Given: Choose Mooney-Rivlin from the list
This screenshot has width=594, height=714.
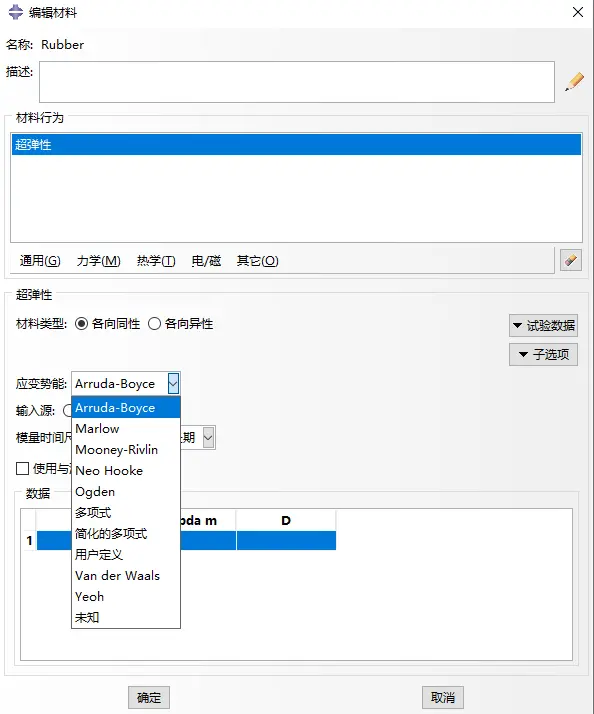Looking at the screenshot, I should (x=126, y=449).
